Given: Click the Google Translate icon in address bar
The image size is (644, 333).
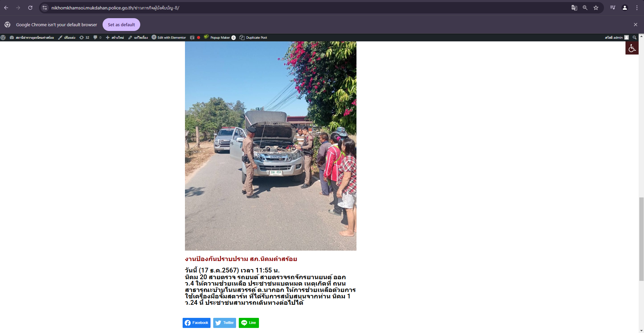Looking at the screenshot, I should tap(574, 8).
